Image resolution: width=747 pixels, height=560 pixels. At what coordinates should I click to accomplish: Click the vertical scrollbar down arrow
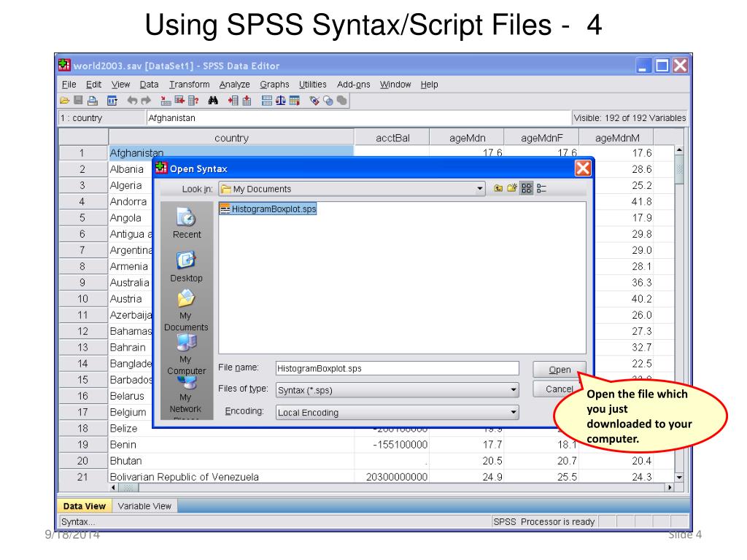679,477
